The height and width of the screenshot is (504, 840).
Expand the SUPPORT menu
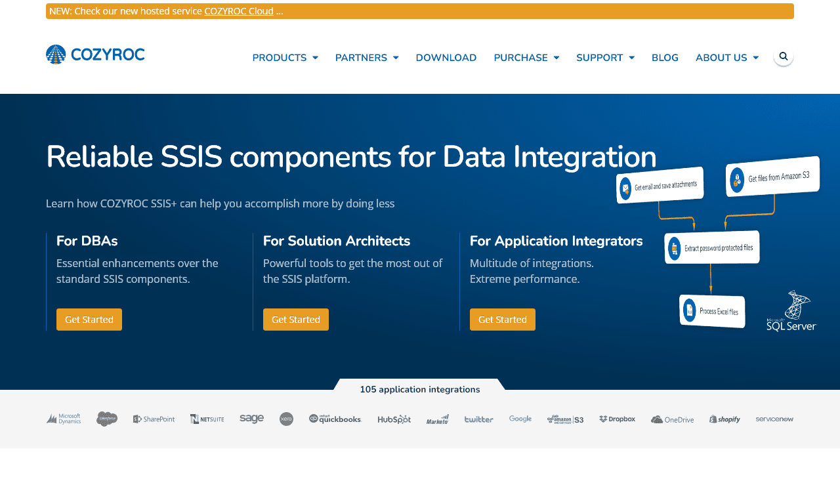click(605, 58)
